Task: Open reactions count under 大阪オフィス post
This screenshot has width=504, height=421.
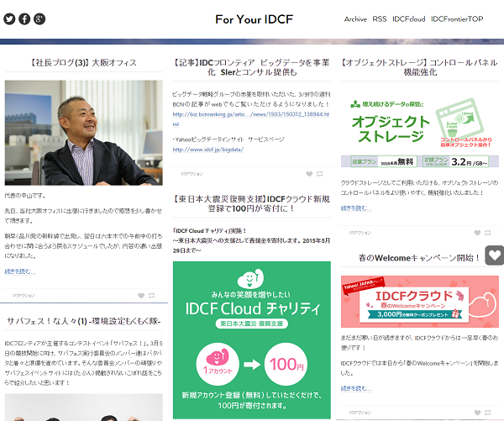Action: 24,296
